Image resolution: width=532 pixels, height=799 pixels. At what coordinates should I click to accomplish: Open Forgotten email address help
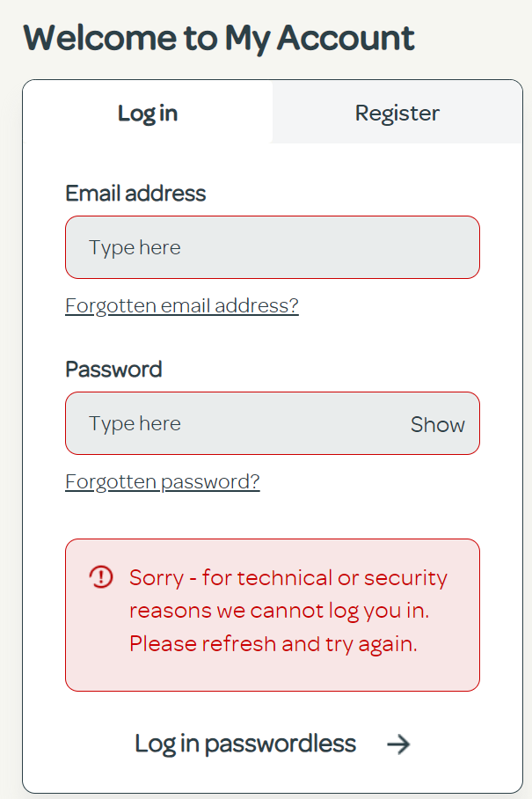[x=182, y=305]
